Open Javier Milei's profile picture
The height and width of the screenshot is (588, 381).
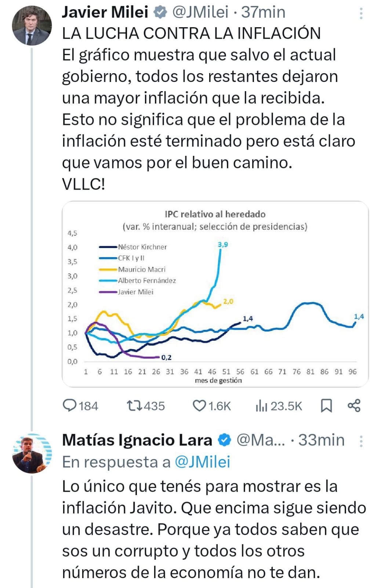32,25
